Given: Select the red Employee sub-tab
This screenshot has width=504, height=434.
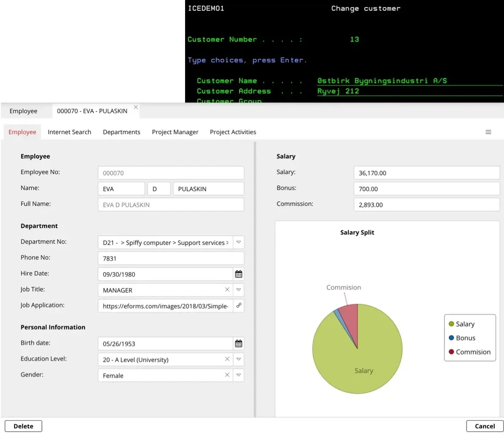Looking at the screenshot, I should (x=22, y=132).
